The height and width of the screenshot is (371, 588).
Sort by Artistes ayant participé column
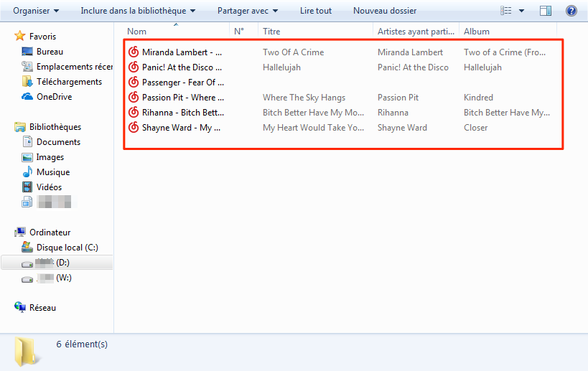(x=416, y=32)
